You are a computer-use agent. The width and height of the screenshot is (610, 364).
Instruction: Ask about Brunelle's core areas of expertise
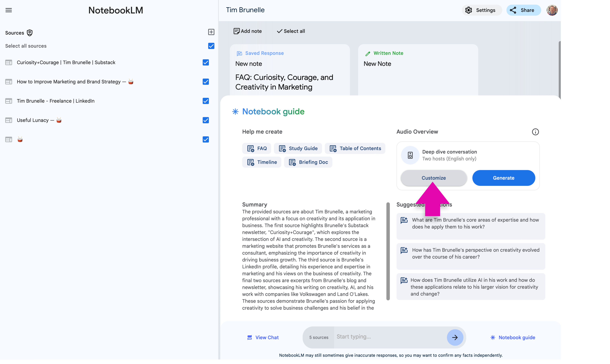point(471,226)
